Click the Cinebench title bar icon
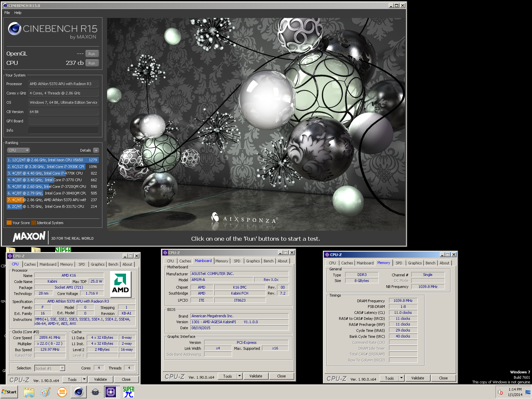The width and height of the screenshot is (532, 399). point(5,6)
